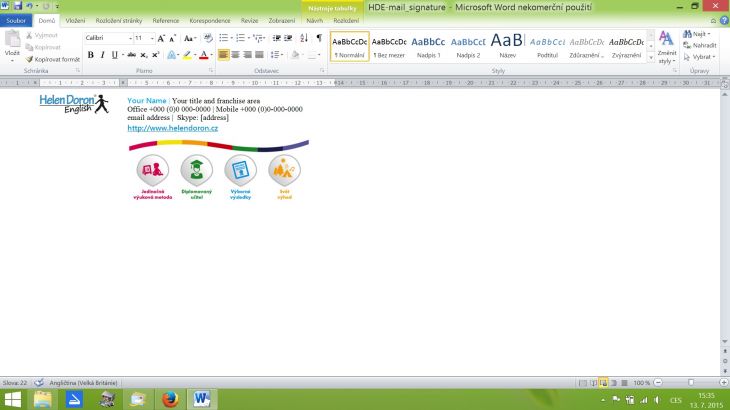Switch to Vložení tab
The height and width of the screenshot is (410, 730).
(75, 20)
